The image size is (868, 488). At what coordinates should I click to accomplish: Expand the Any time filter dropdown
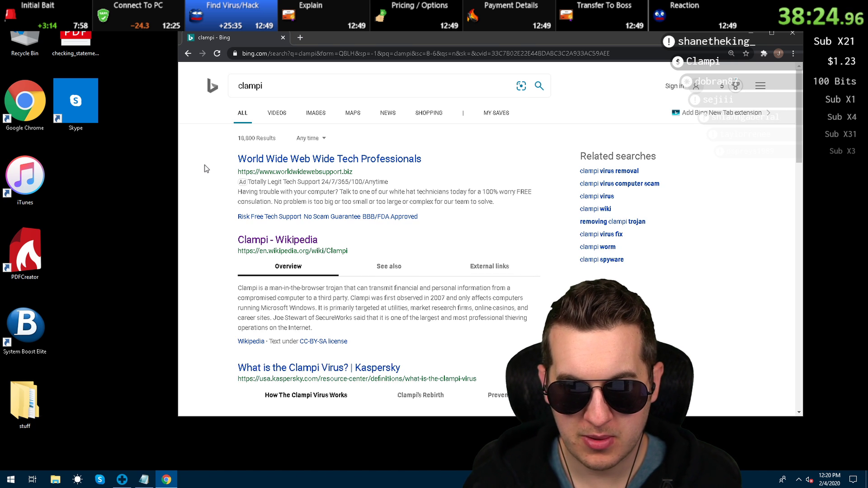[x=311, y=138]
